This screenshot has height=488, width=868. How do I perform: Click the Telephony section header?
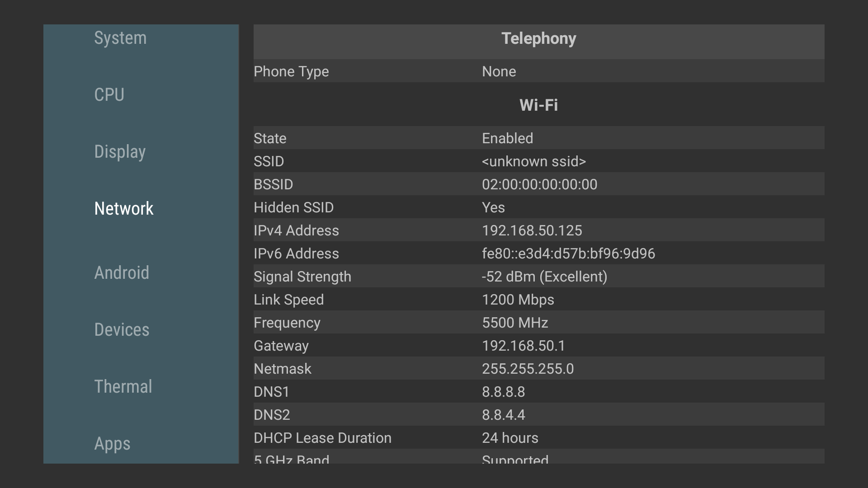tap(539, 39)
